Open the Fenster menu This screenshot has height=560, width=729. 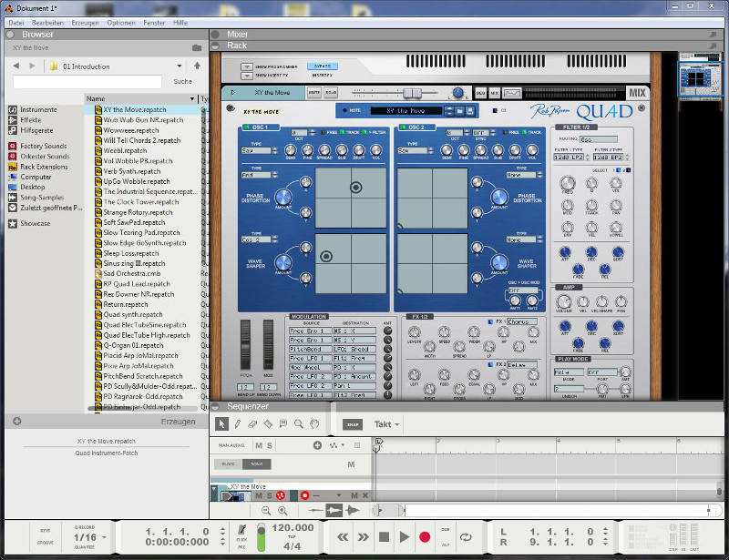pos(154,22)
